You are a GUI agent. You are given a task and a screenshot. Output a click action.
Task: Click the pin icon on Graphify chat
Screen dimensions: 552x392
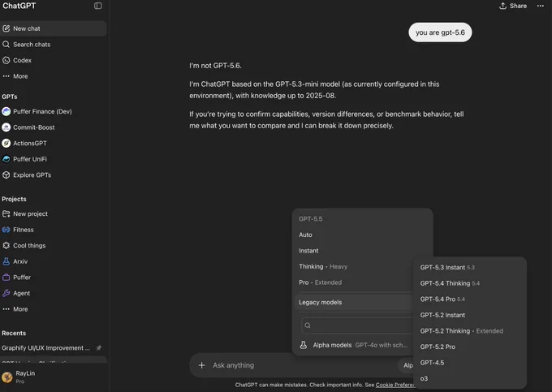[x=99, y=347]
